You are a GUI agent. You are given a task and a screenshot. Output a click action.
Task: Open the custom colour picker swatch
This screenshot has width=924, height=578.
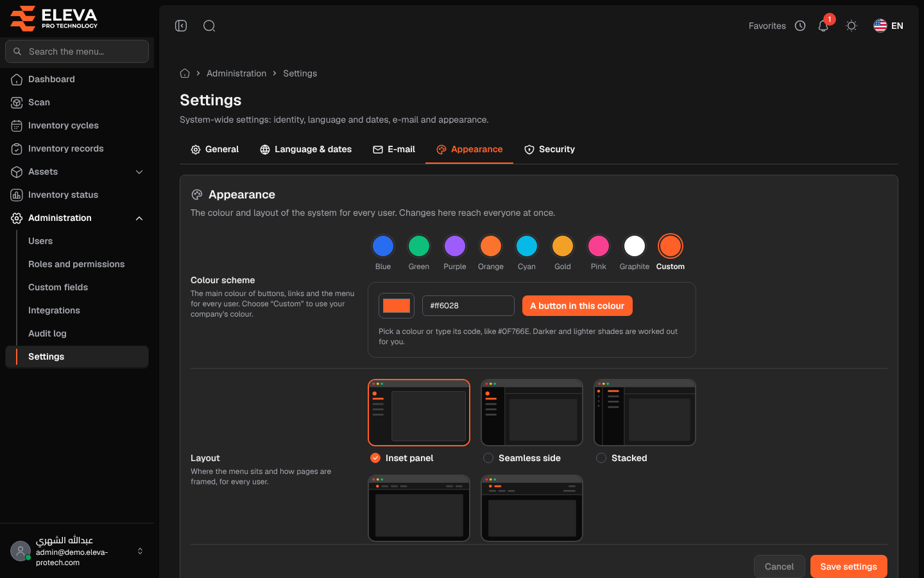(x=397, y=306)
